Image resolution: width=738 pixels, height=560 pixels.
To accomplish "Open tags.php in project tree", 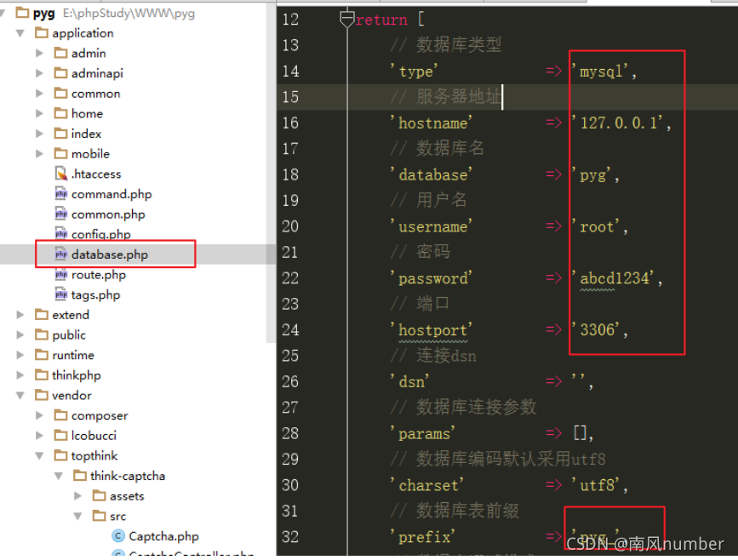I will (95, 295).
